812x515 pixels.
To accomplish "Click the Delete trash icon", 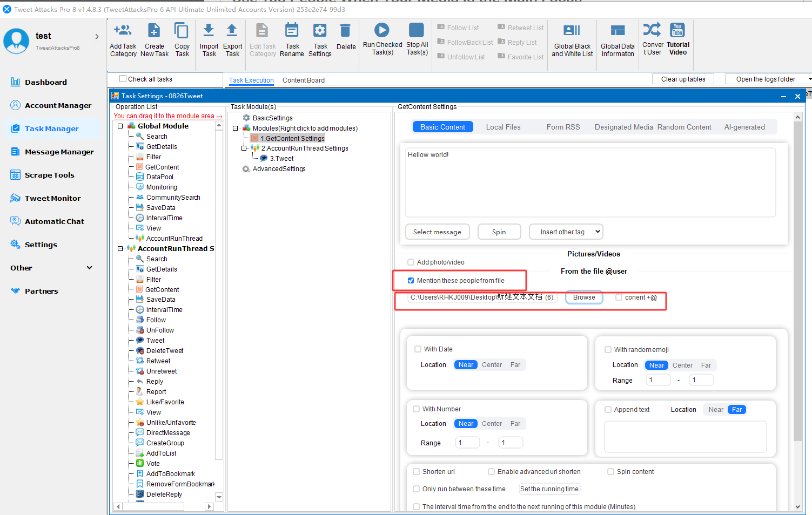I will pos(346,30).
